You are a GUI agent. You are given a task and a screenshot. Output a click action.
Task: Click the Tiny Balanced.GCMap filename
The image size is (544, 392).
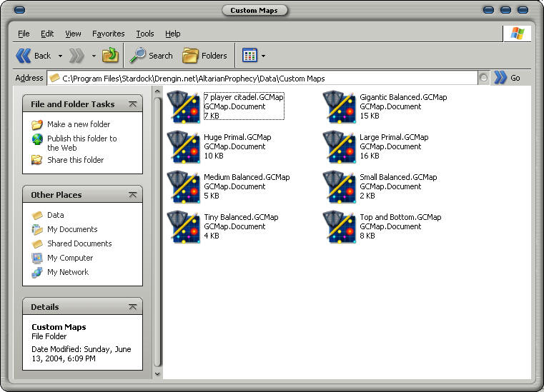click(x=241, y=217)
